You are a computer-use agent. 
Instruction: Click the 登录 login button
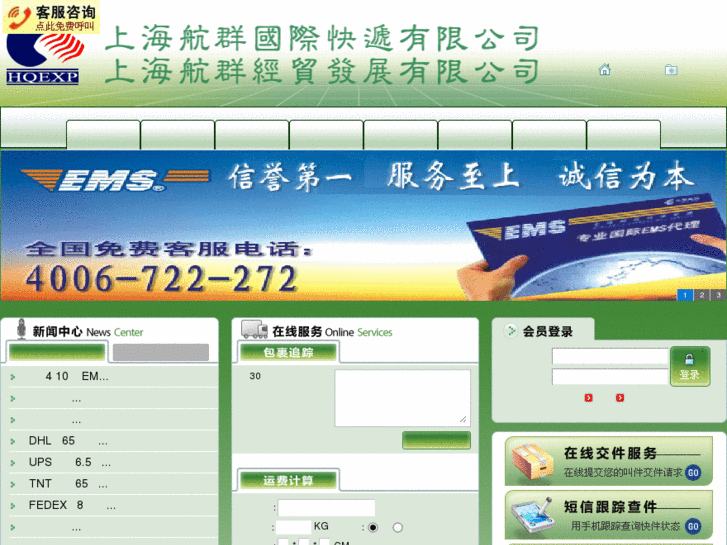click(x=690, y=366)
